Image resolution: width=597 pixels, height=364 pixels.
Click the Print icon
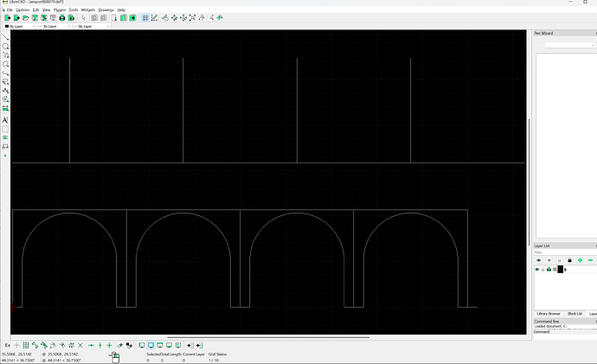pyautogui.click(x=62, y=18)
